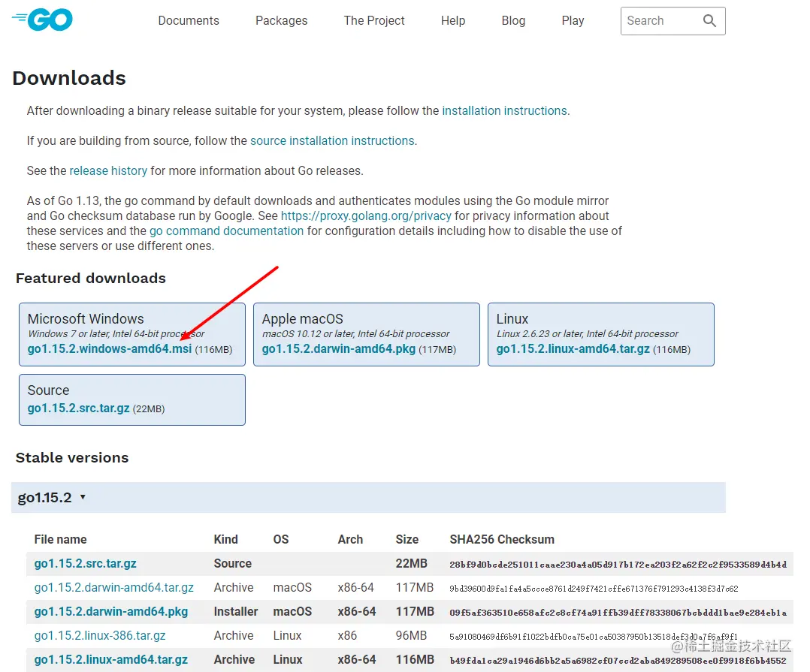This screenshot has width=810, height=672.
Task: Download go1.15.2.src.tar.gz from Source box
Action: (78, 408)
